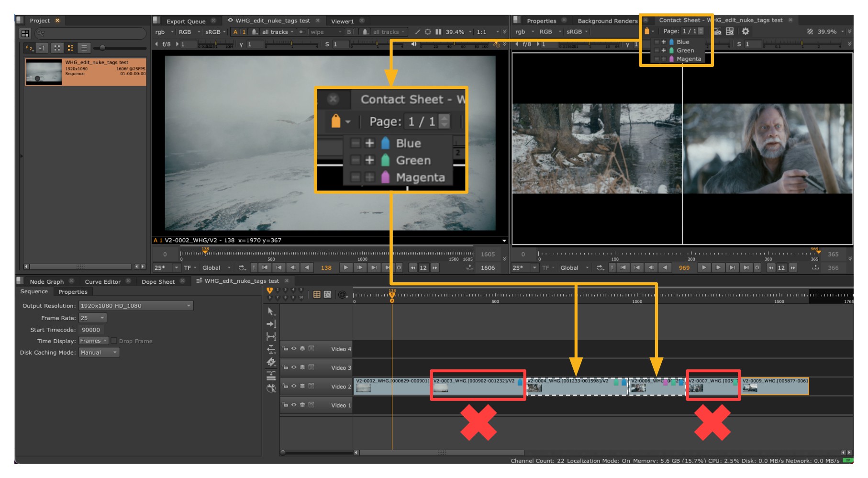Viewport: 868px width, 478px height.
Task: Toggle the timeline spreadsheet grid icon
Action: click(317, 295)
